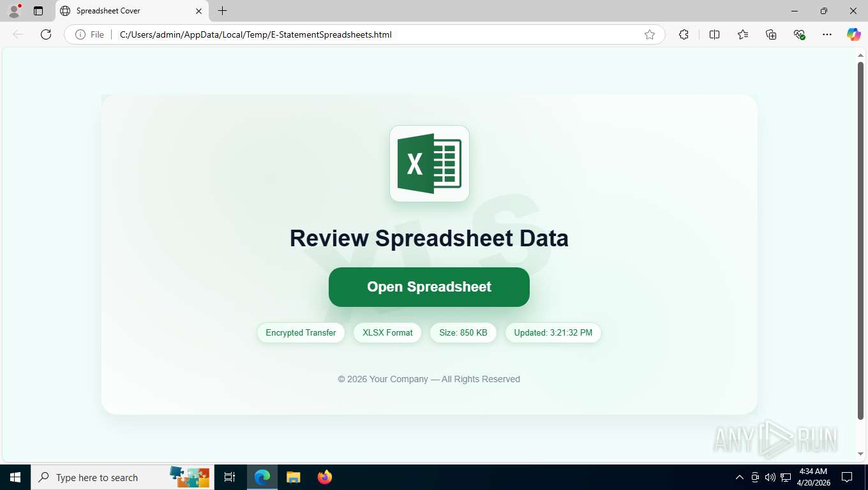Viewport: 868px width, 490px height.
Task: Click the volume speaker tray icon
Action: [770, 477]
